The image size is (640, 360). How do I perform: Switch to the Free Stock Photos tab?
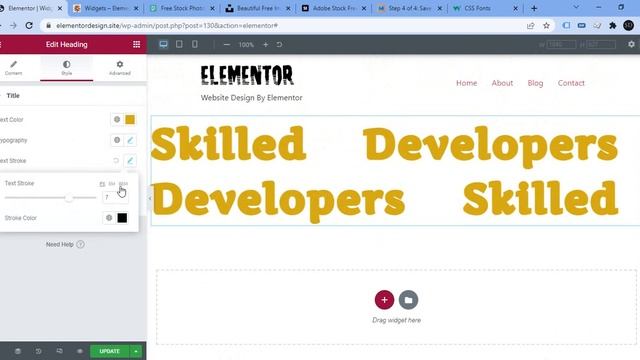(182, 8)
